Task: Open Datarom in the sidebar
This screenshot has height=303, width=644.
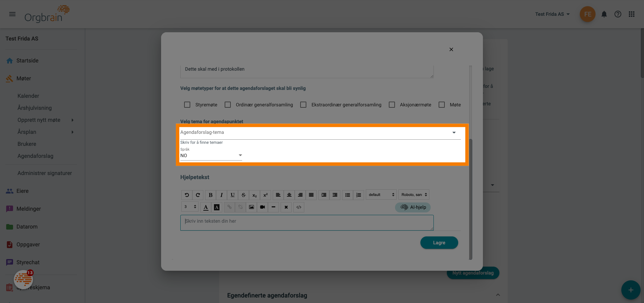Action: pos(27,227)
